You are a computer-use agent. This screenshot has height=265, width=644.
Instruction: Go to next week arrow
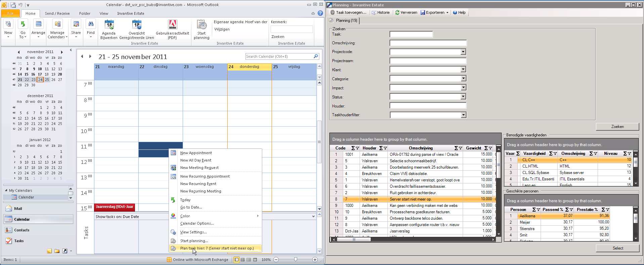point(90,56)
